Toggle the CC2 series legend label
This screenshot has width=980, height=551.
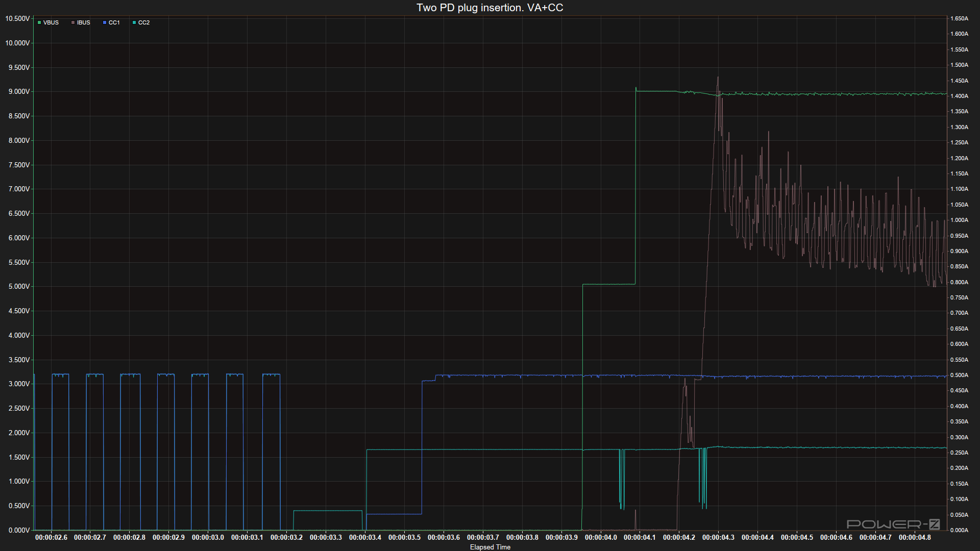pyautogui.click(x=144, y=22)
